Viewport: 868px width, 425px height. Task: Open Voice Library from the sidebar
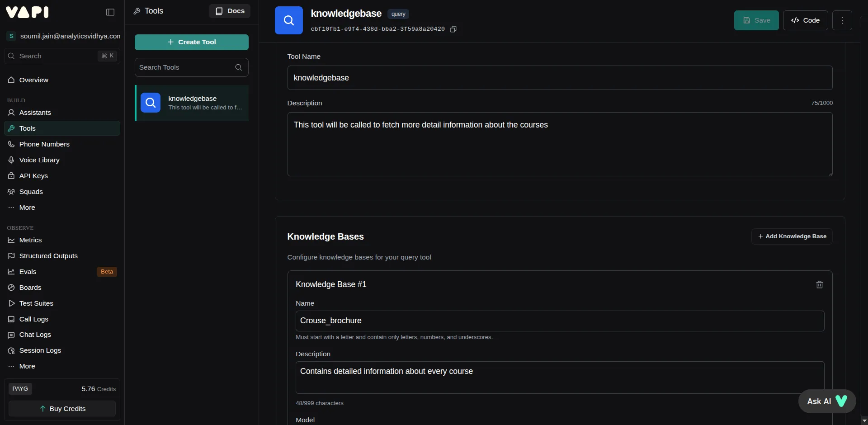tap(39, 160)
